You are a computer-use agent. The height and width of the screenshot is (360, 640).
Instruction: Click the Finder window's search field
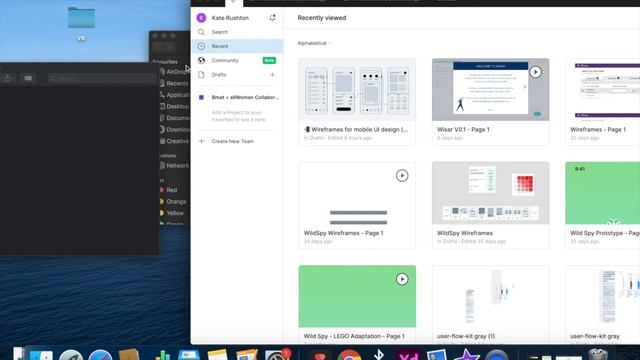(102, 78)
